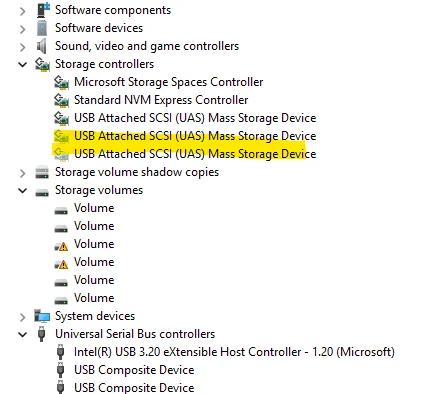Select the last Volume entry
The width and height of the screenshot is (428, 394).
(x=94, y=298)
